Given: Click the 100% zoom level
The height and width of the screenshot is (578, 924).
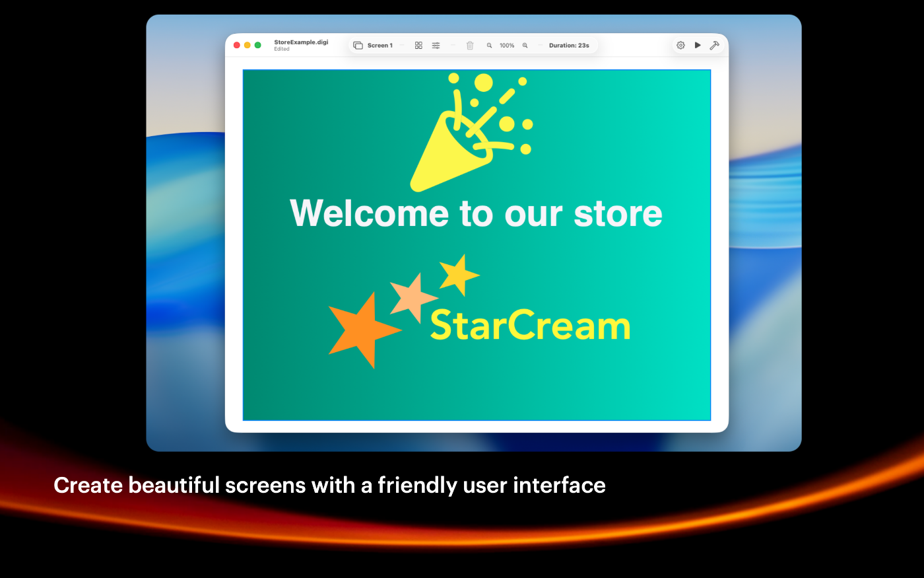Looking at the screenshot, I should click(507, 46).
